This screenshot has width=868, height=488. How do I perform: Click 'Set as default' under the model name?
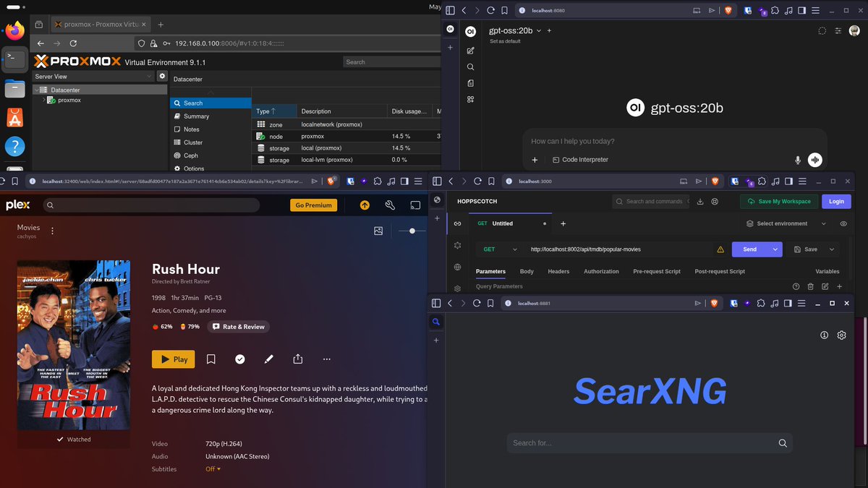pyautogui.click(x=505, y=41)
